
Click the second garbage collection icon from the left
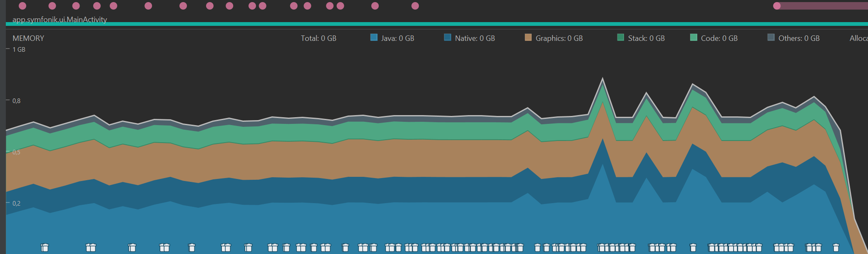pos(91,248)
